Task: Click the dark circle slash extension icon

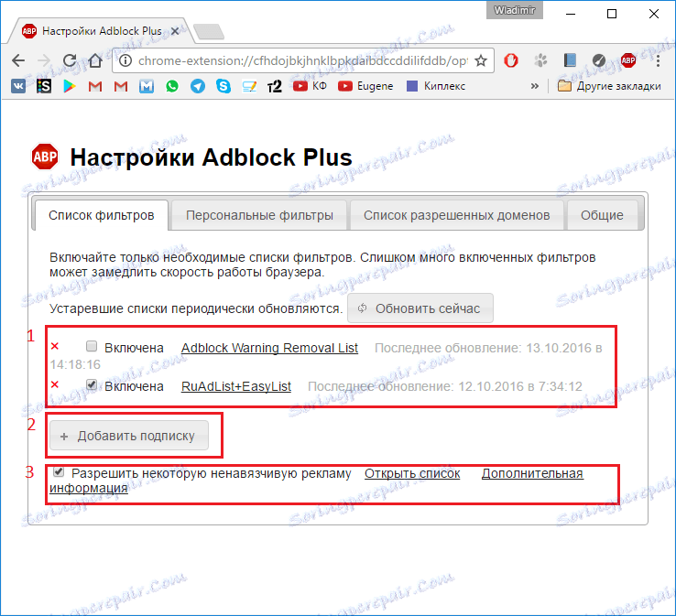Action: click(599, 60)
